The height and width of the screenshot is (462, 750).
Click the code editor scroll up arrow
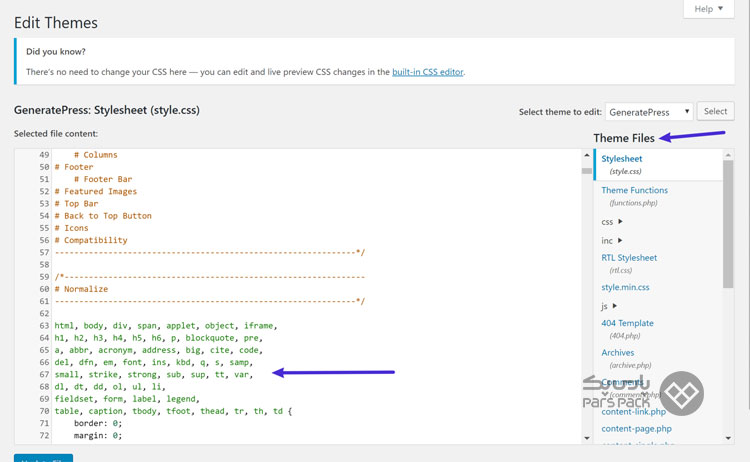(x=587, y=155)
